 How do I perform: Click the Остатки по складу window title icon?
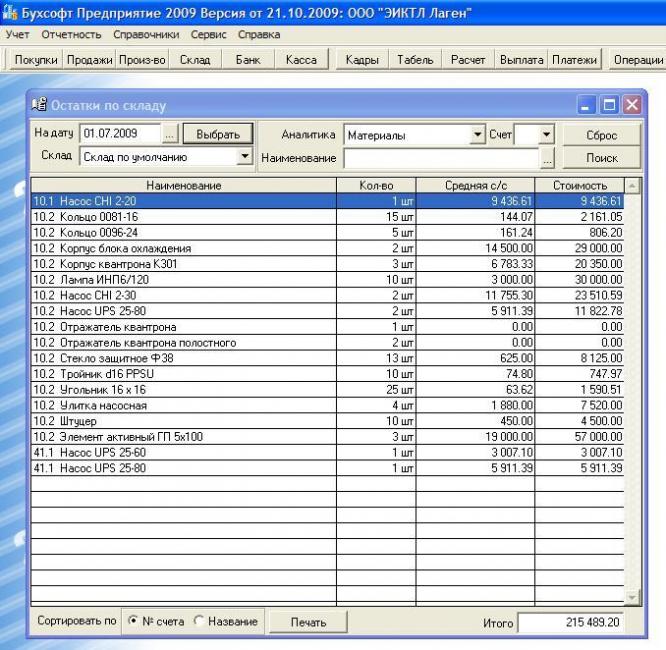coord(40,105)
